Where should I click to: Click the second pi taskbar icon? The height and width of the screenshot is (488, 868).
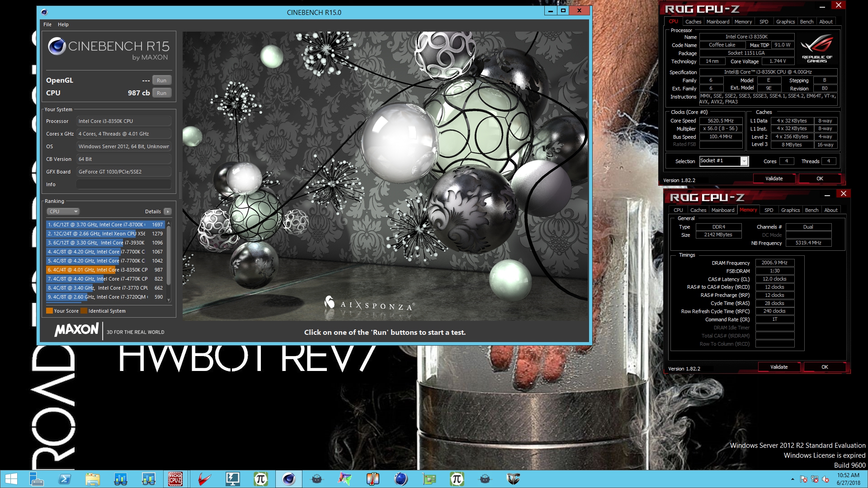(457, 479)
